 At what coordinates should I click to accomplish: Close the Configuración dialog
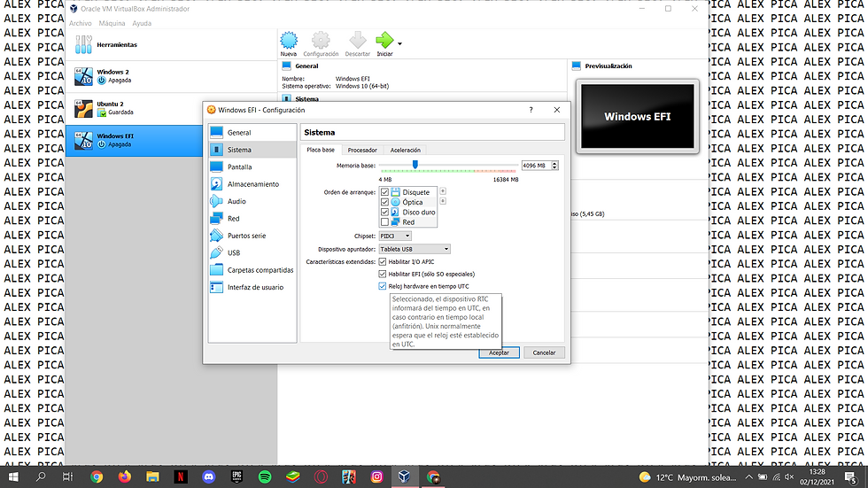(557, 110)
